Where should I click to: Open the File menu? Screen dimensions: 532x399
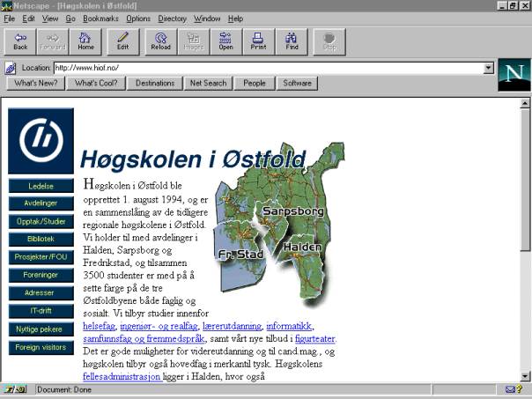[x=9, y=18]
